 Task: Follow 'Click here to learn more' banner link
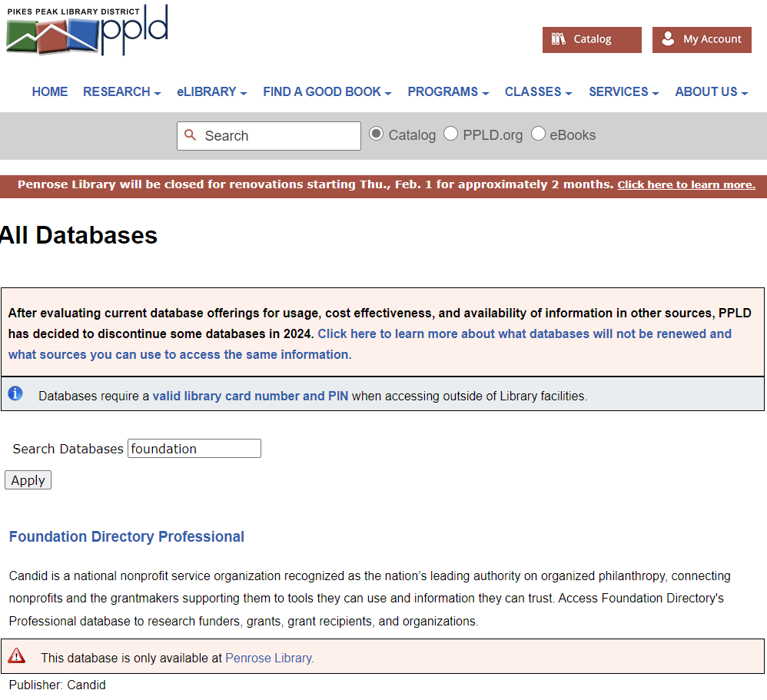click(686, 185)
